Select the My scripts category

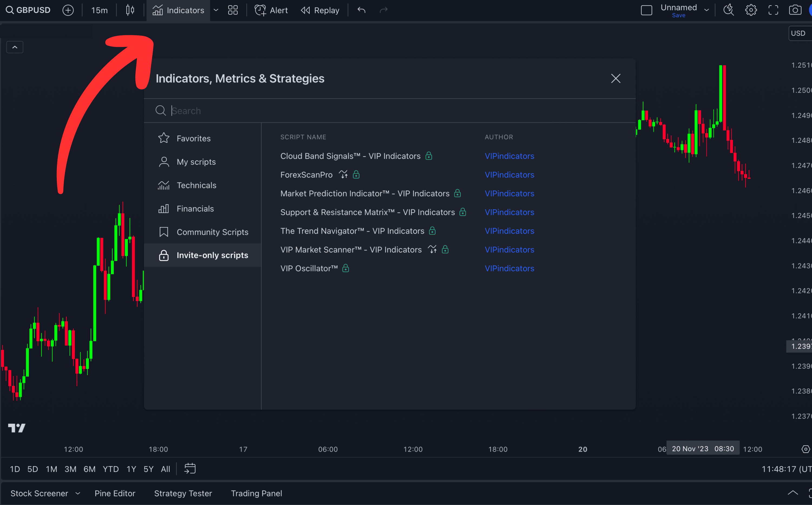tap(202, 162)
